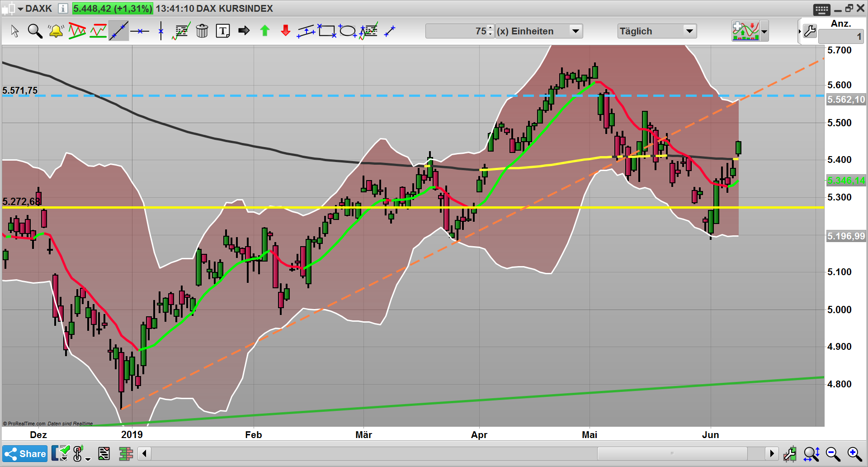Zoom out the chart with minus magnifier
Image resolution: width=868 pixels, height=467 pixels.
(x=833, y=453)
